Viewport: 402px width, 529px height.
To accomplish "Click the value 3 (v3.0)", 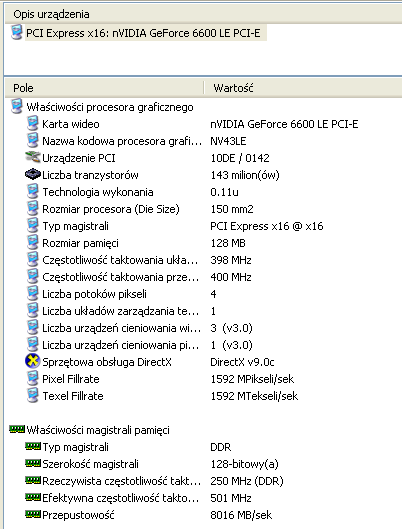I will point(231,328).
